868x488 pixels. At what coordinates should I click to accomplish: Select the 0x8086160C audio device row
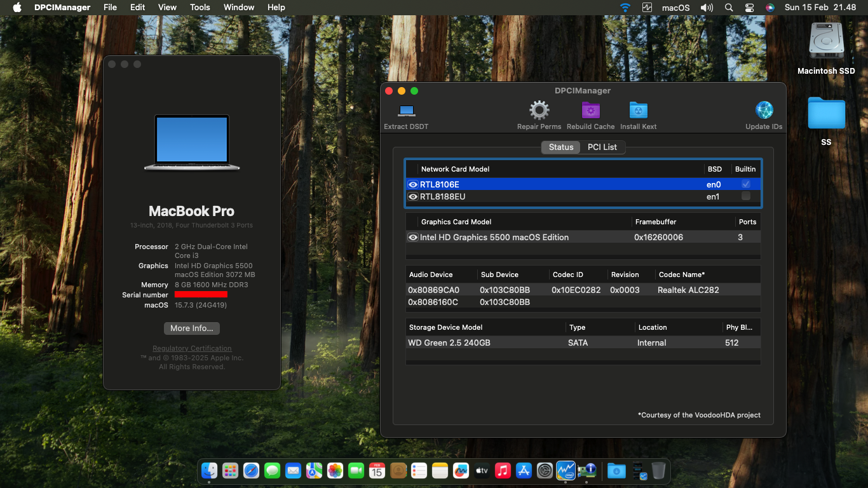[x=583, y=302]
